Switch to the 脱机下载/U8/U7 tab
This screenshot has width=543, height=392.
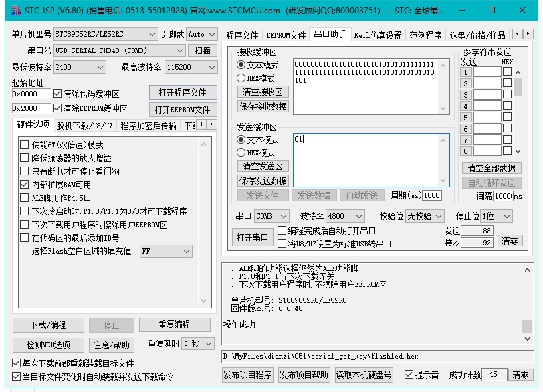tap(85, 126)
